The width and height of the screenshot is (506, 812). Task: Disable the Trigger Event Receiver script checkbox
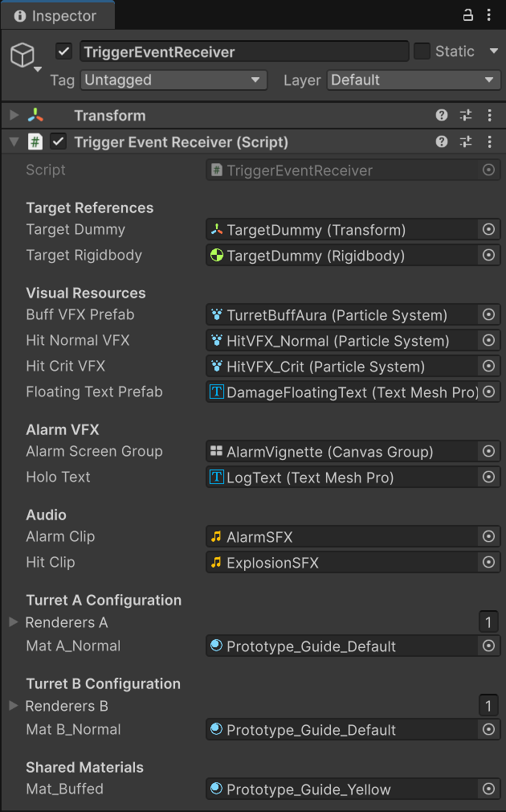pos(58,142)
